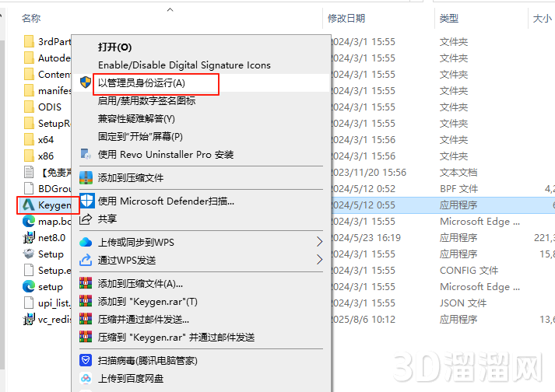Image resolution: width=555 pixels, height=392 pixels.
Task: Sort by the 名称 column header
Action: click(x=31, y=18)
